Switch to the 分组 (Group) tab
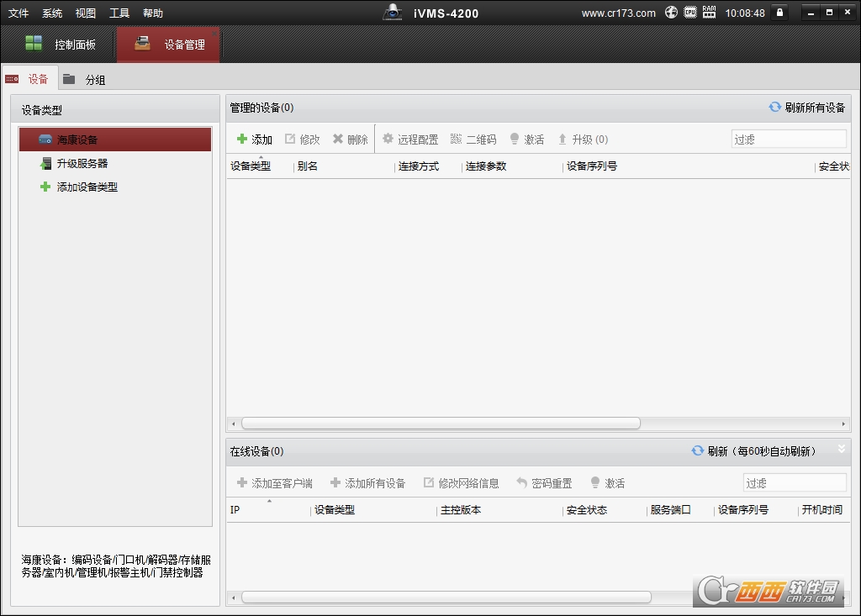 [85, 80]
